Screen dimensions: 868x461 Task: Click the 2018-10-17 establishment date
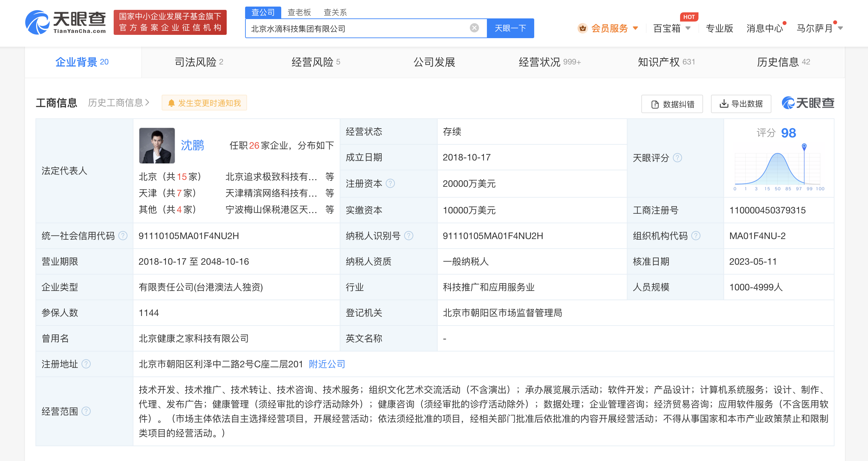[466, 157]
